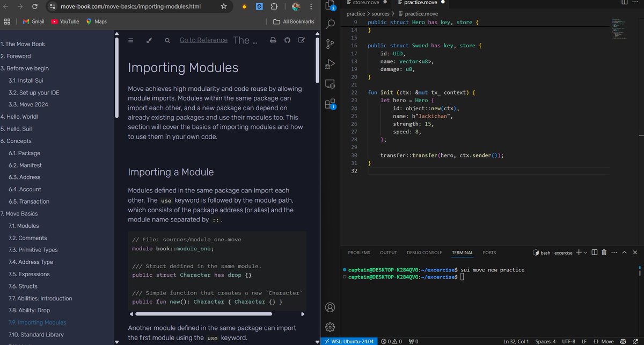Open VS Code Run and Debug view

pyautogui.click(x=331, y=64)
